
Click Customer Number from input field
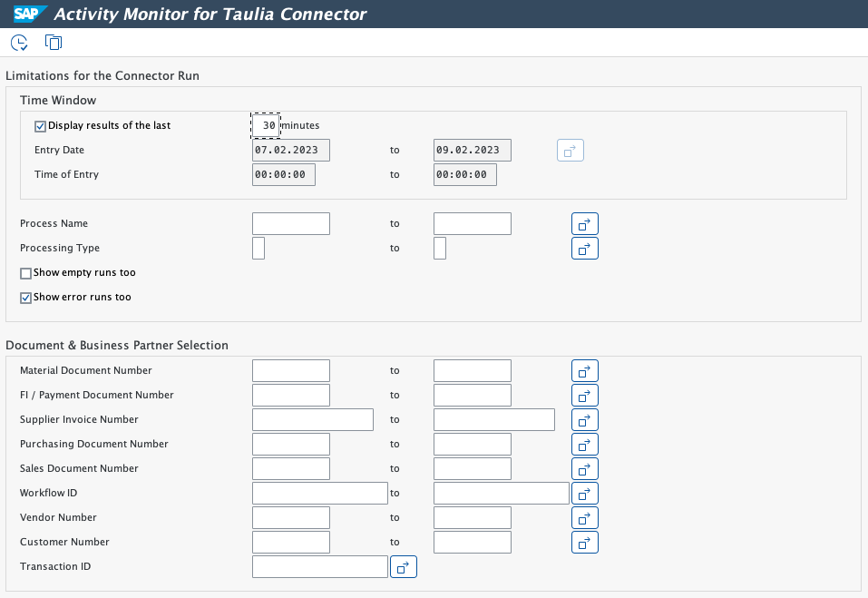(291, 542)
